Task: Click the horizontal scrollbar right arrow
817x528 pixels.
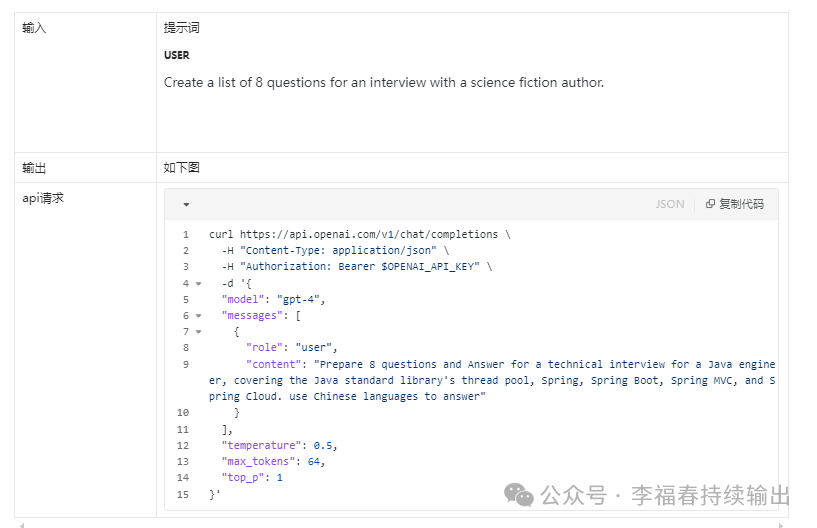Action: point(781,525)
